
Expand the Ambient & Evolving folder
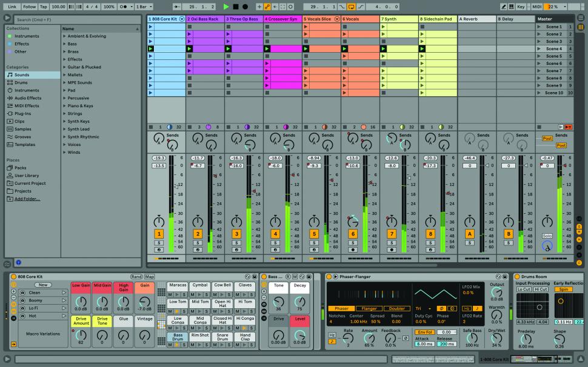pyautogui.click(x=64, y=36)
